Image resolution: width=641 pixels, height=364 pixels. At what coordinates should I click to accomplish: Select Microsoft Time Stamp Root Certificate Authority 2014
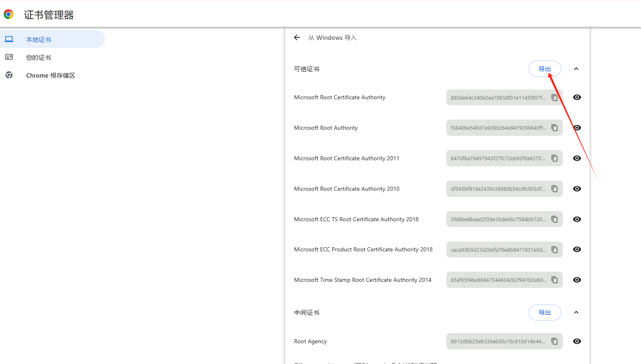[362, 280]
